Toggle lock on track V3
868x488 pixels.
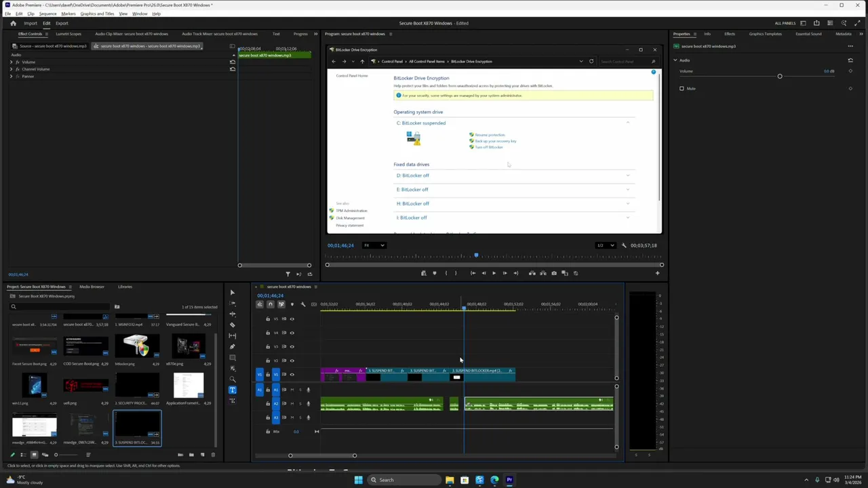tap(268, 346)
